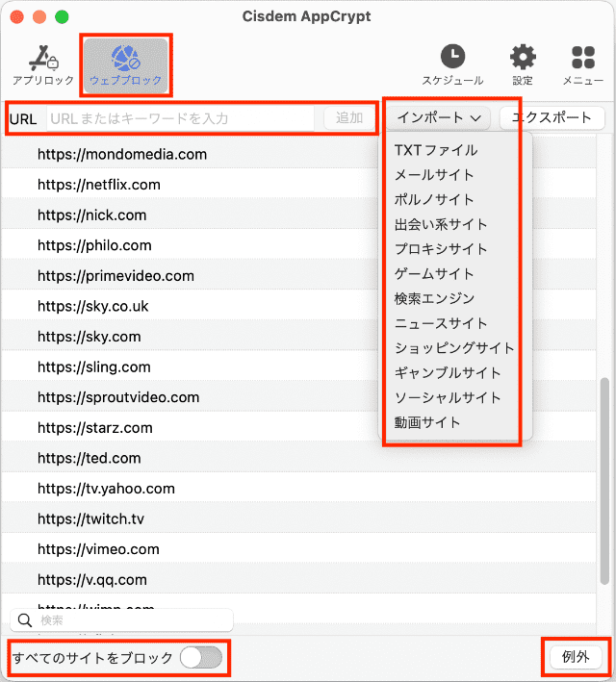
Task: Click the 例外 exceptions button
Action: coord(576,657)
